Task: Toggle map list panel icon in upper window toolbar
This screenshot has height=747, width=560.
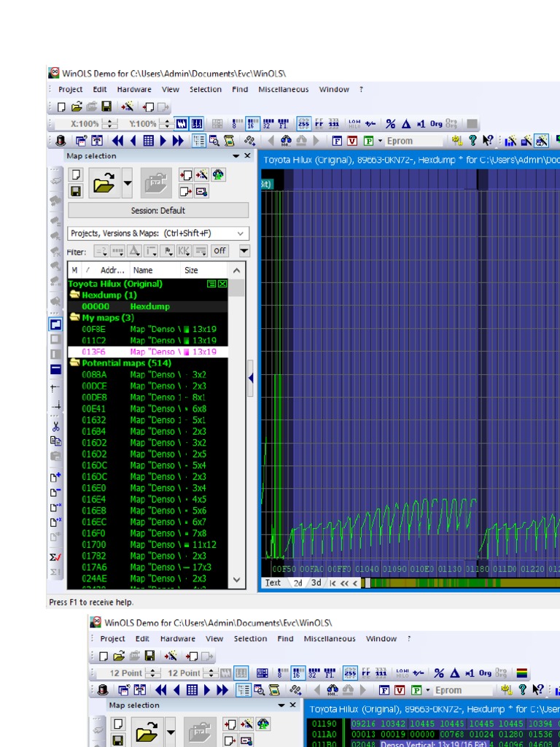Action: click(x=198, y=141)
